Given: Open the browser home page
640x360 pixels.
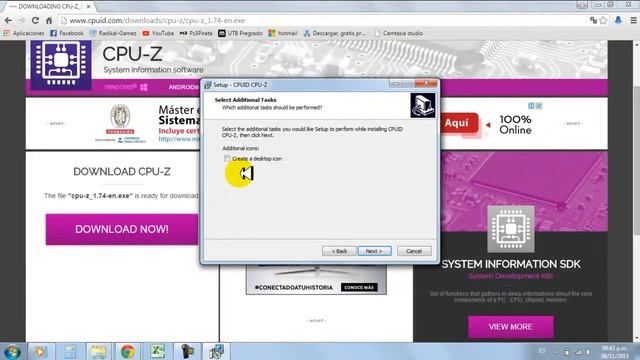Looking at the screenshot, I should 49,20.
